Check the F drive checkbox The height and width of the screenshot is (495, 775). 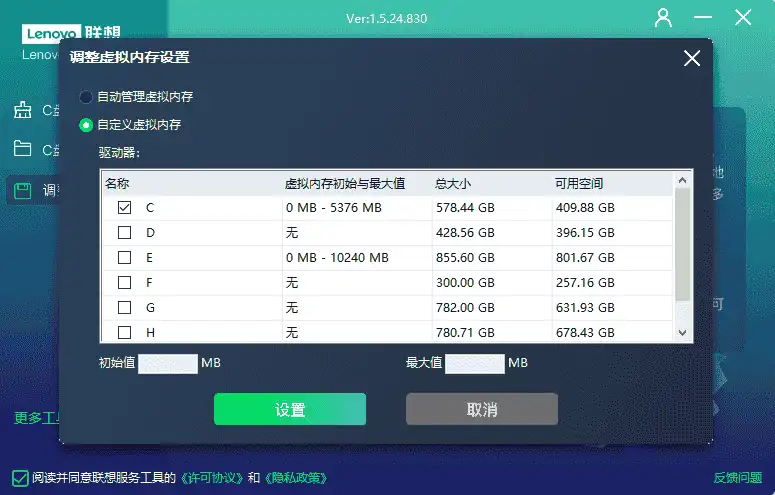pos(125,282)
